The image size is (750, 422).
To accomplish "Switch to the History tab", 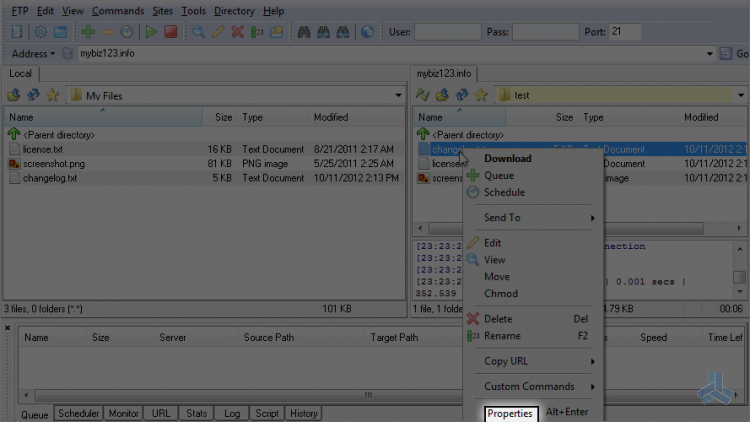I will [x=304, y=413].
